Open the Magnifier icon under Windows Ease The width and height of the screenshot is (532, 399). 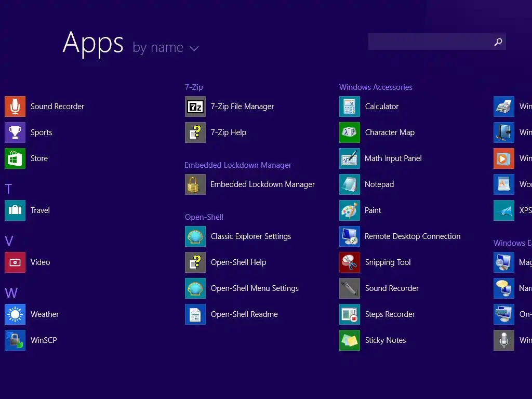(504, 262)
